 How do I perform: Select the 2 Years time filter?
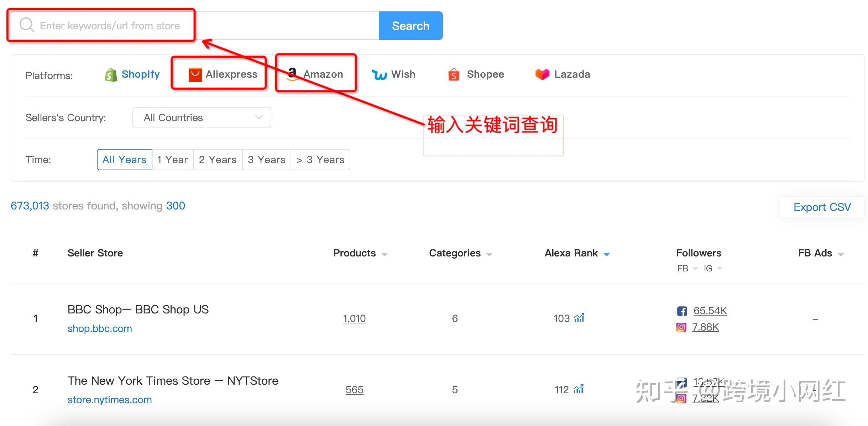pos(218,160)
